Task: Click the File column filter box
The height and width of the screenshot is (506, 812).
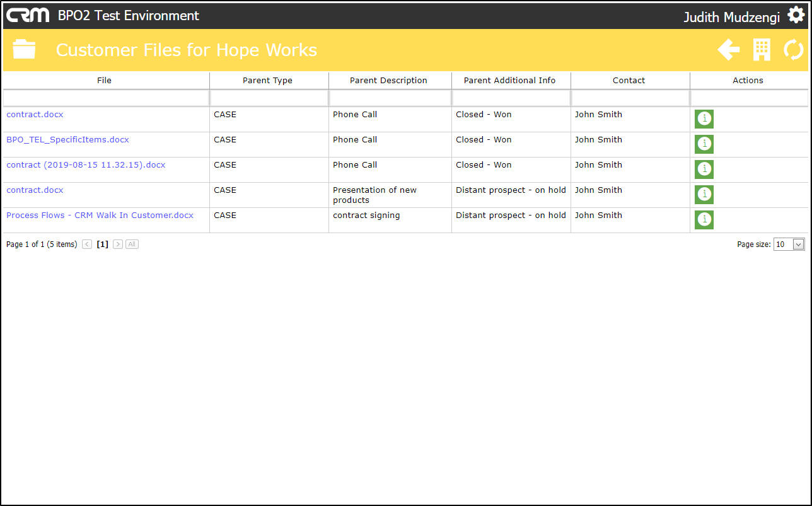Action: pyautogui.click(x=106, y=98)
